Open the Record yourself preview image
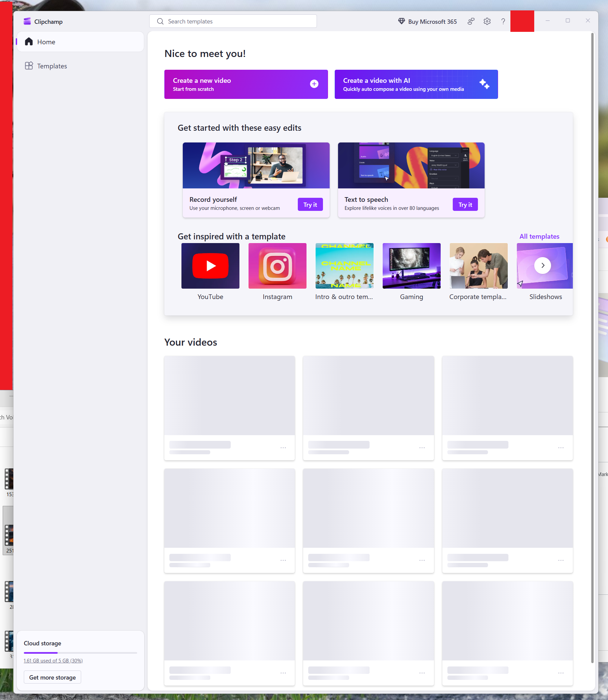 click(256, 166)
